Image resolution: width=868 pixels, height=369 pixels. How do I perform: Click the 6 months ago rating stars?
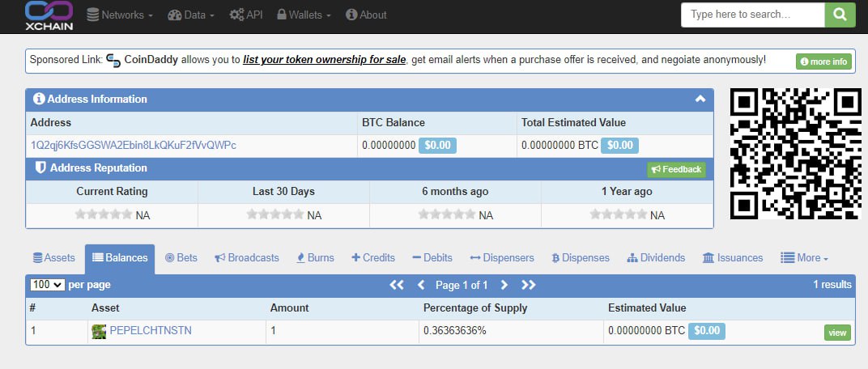click(447, 214)
